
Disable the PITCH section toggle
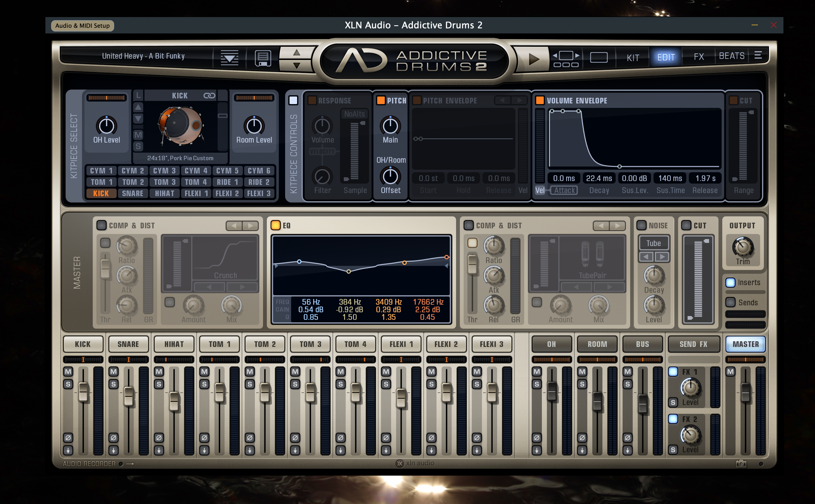click(380, 100)
